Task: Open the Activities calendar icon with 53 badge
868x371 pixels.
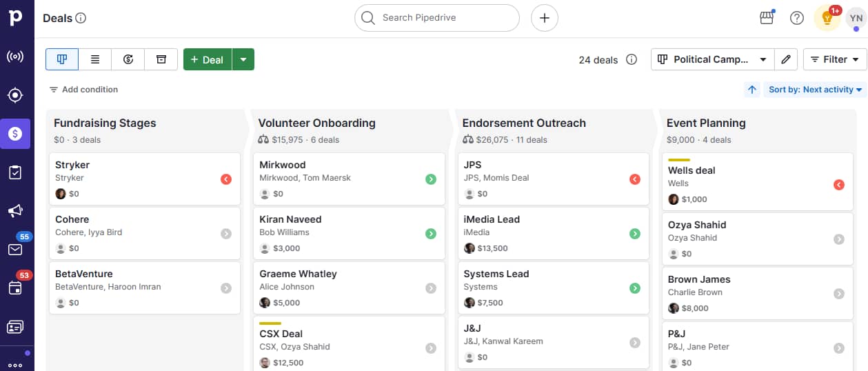Action: (15, 288)
